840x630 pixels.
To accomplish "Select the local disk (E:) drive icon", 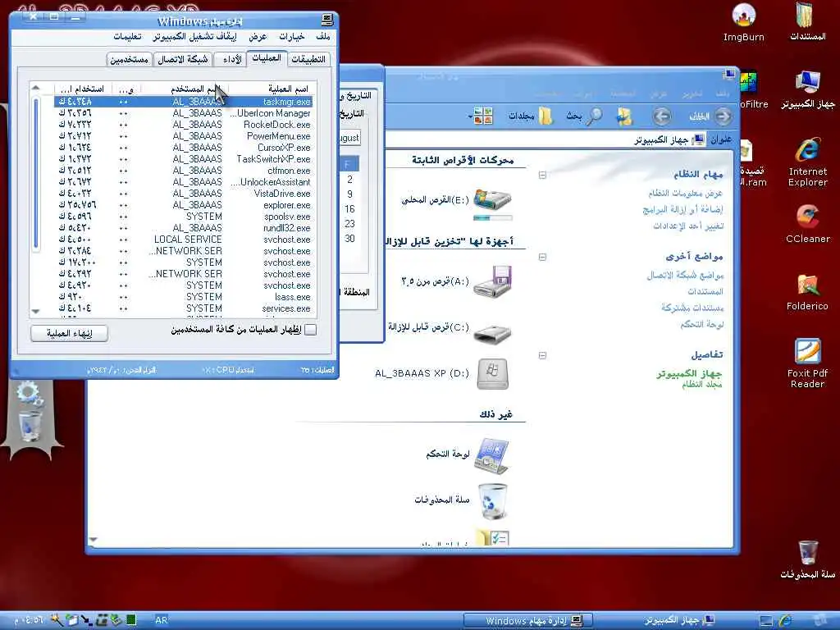I will 493,200.
